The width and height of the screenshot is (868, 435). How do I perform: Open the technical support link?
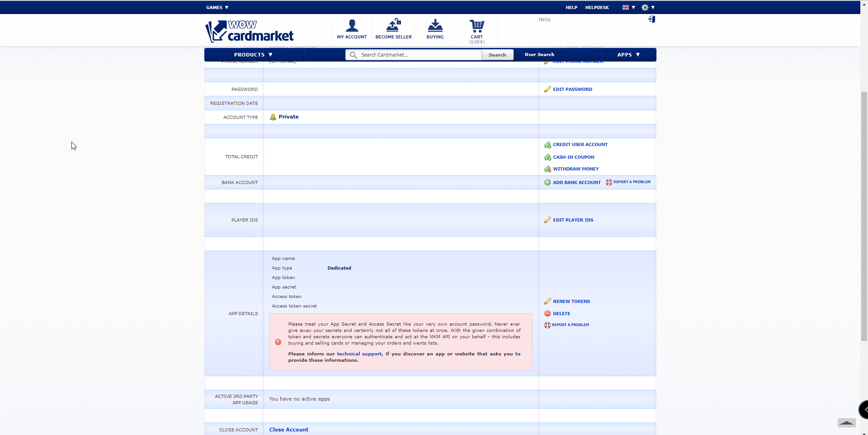(x=359, y=354)
